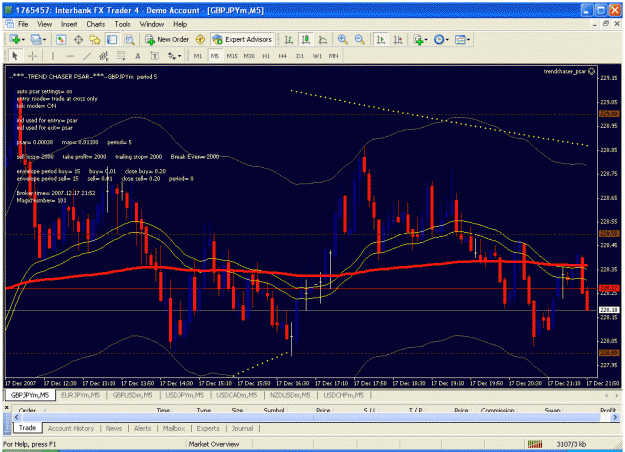This screenshot has width=625, height=452.
Task: Expand the New Chart dropdown arrow
Action: (x=23, y=40)
